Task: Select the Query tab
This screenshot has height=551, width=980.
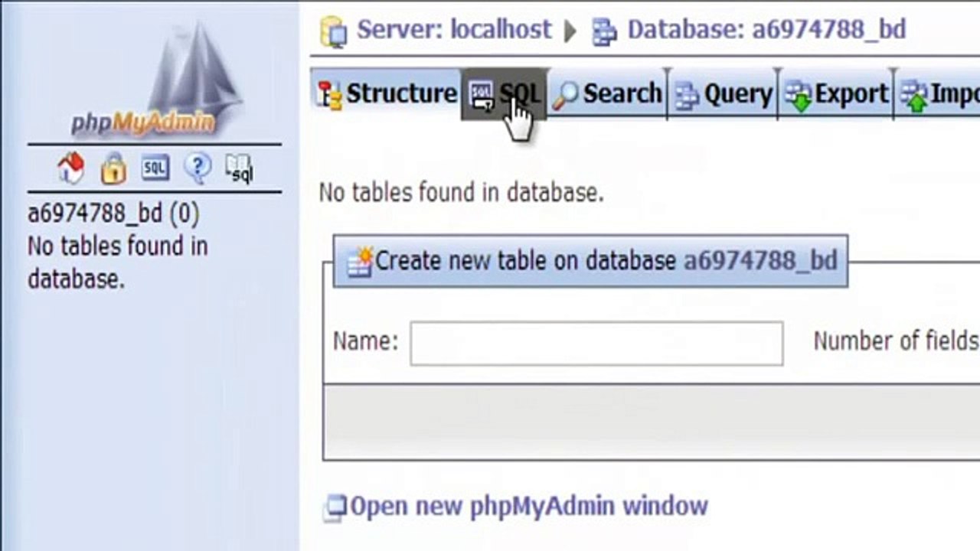Action: (723, 93)
